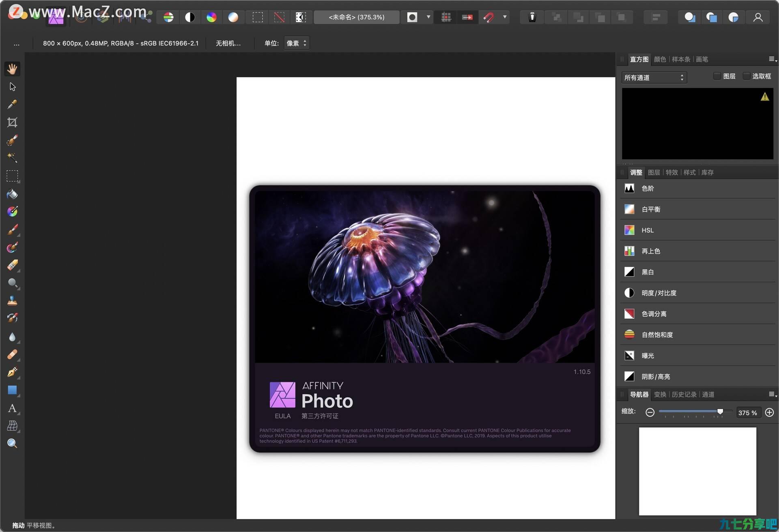Select the Zoom magnifier tool
This screenshot has height=532, width=779.
(12, 443)
